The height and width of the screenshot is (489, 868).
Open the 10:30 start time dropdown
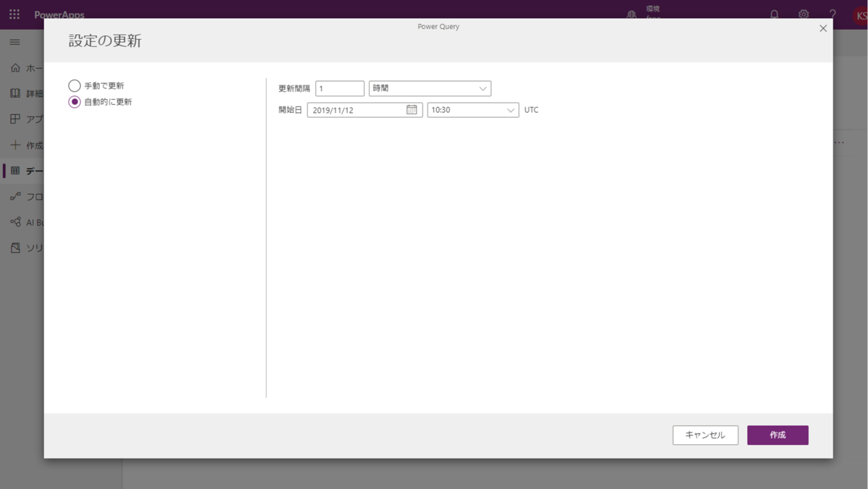[x=473, y=110]
